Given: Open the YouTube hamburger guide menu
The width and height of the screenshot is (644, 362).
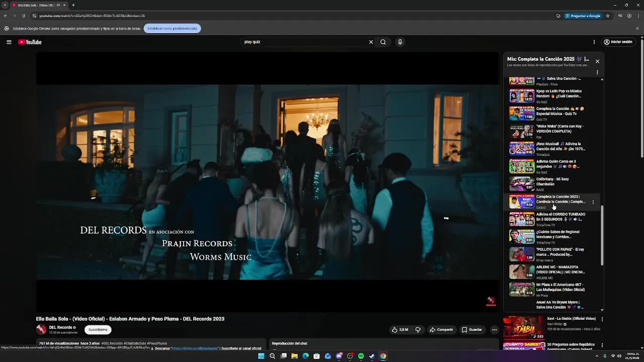Looking at the screenshot, I should click(x=9, y=42).
